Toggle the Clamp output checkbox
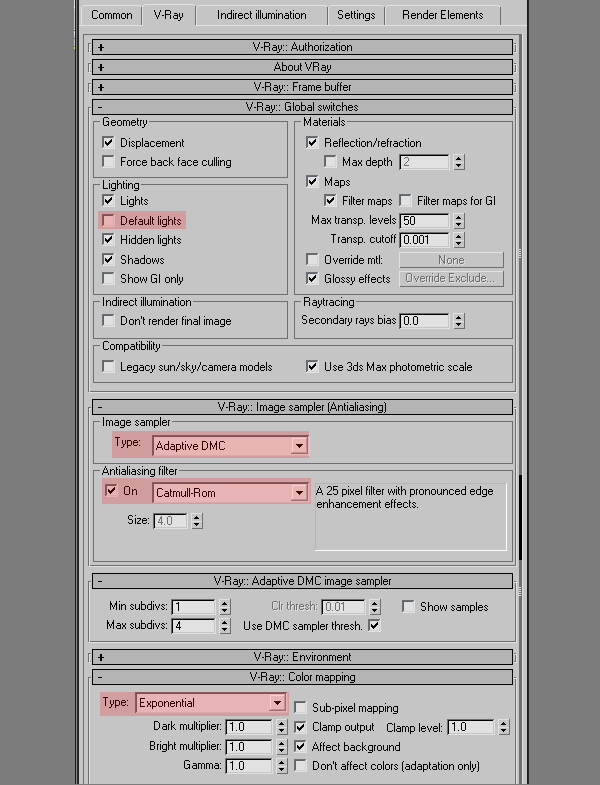The image size is (600, 785). (300, 727)
